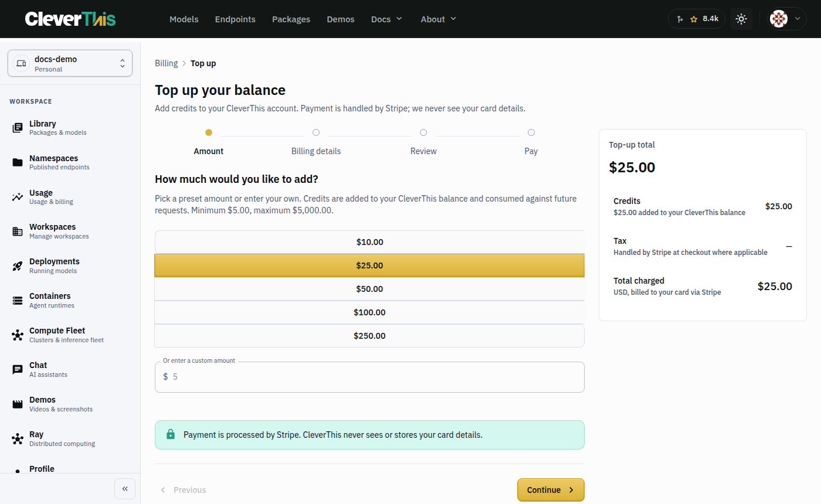
Task: Toggle the light/dark theme sun icon
Action: click(741, 19)
